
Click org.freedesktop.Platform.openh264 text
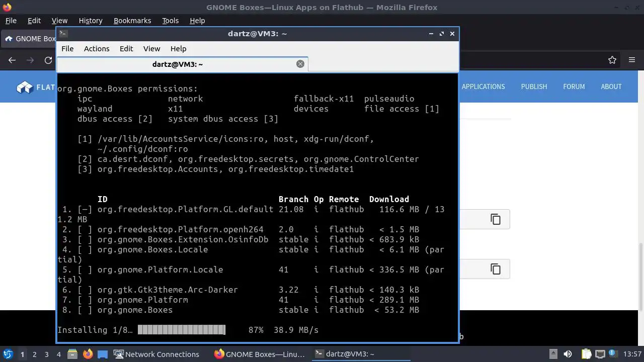tap(180, 229)
